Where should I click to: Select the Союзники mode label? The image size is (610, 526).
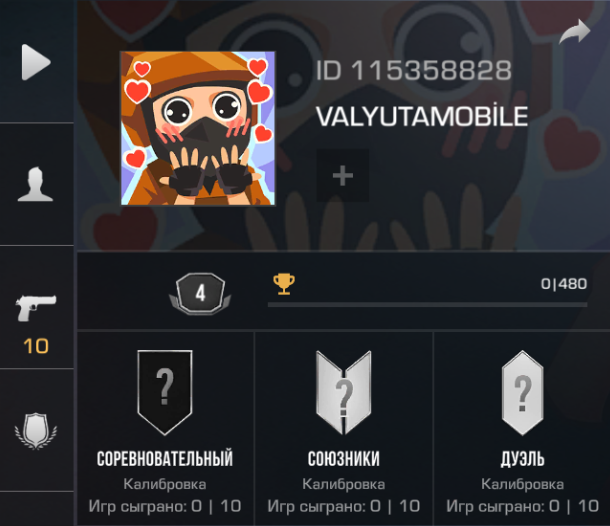[x=344, y=458]
